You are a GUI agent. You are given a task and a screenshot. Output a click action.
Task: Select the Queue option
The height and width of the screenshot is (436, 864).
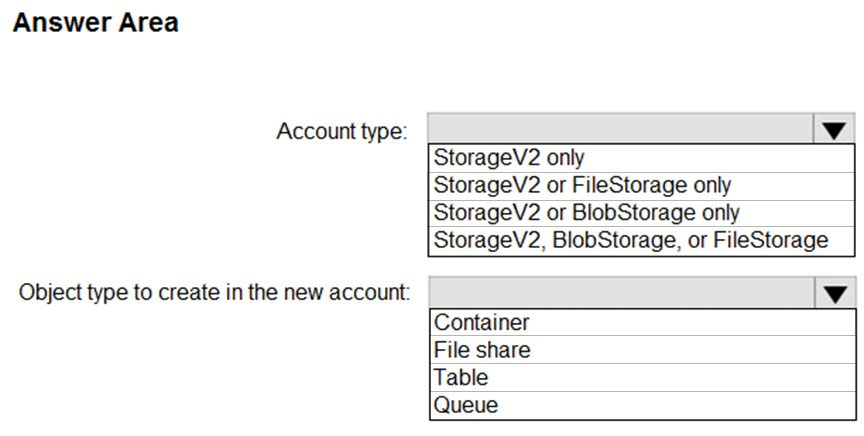point(466,405)
